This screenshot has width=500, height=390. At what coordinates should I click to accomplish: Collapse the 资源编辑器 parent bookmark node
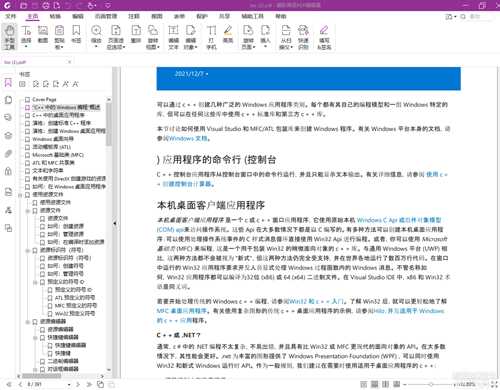28,322
